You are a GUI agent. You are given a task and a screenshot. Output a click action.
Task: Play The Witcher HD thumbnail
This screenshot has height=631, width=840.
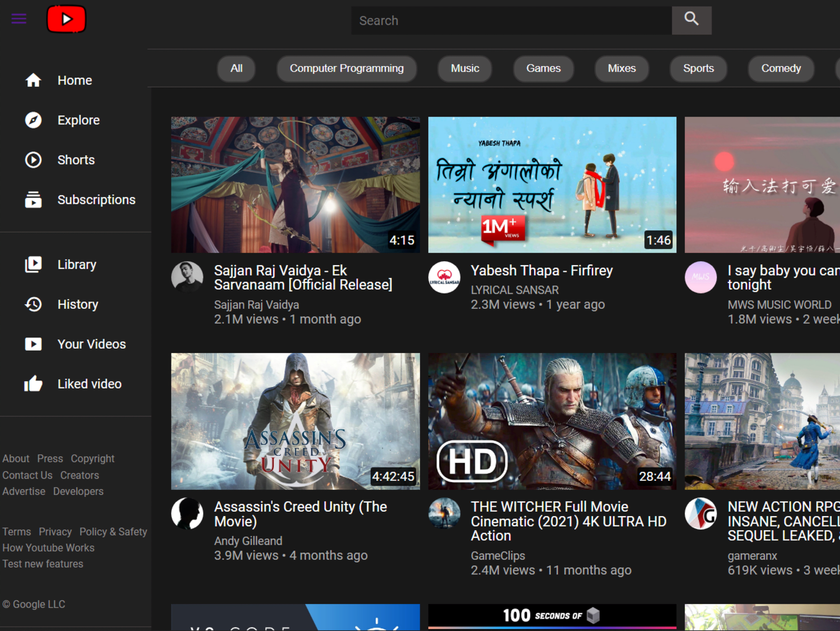tap(552, 421)
